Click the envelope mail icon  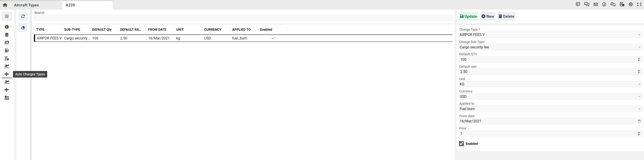pos(596,4)
